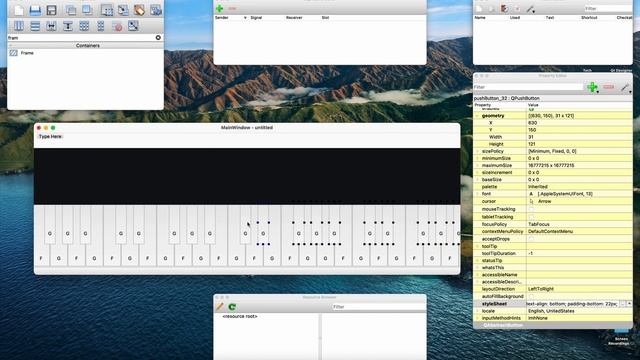Screen dimensions: 640x360
Task: Click the Frame widget in Widget Box
Action: pos(27,53)
